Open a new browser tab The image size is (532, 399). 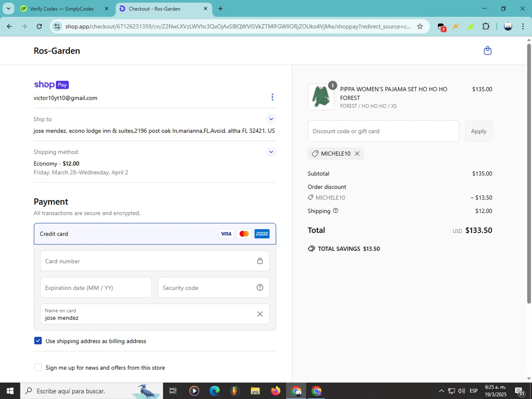click(221, 9)
